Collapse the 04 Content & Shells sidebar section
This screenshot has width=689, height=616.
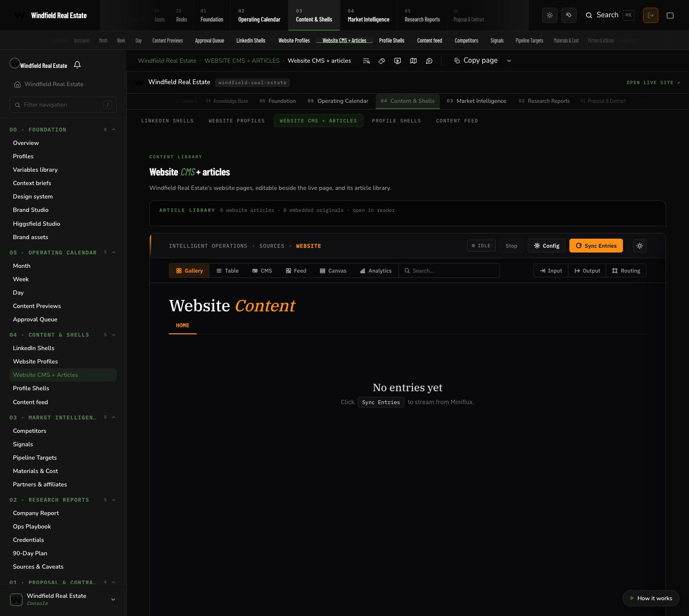(114, 335)
